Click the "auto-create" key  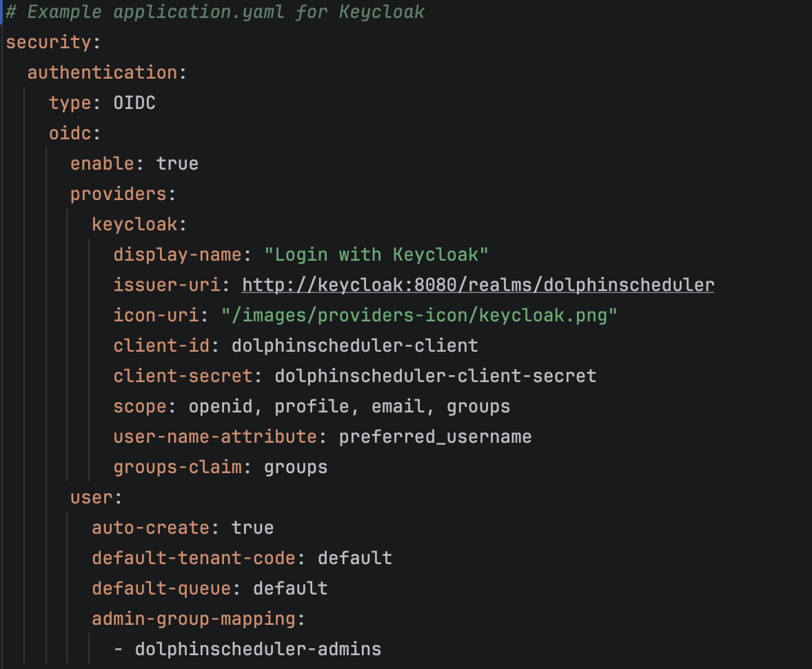coord(150,528)
